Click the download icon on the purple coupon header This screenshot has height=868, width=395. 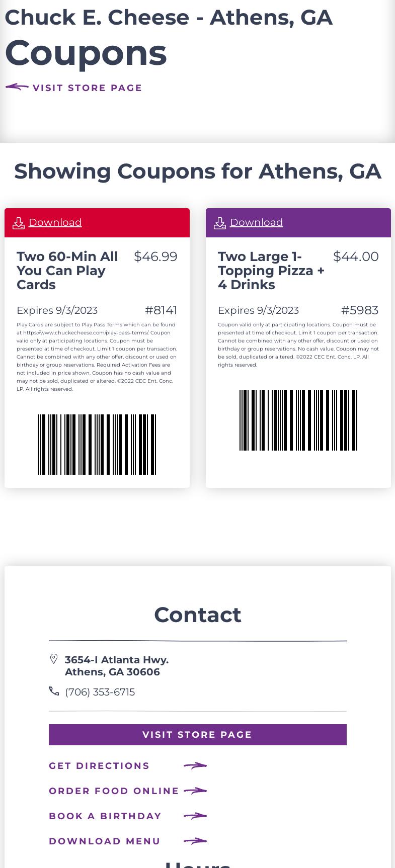pyautogui.click(x=220, y=223)
